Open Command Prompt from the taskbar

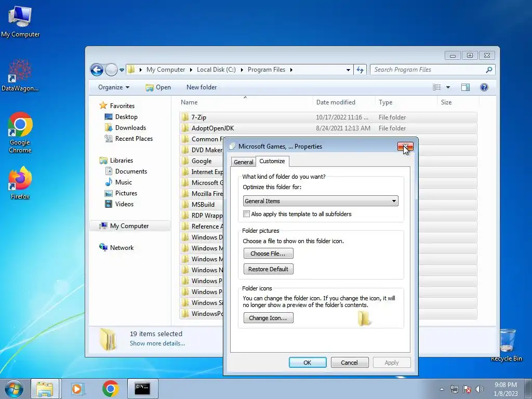tap(142, 389)
